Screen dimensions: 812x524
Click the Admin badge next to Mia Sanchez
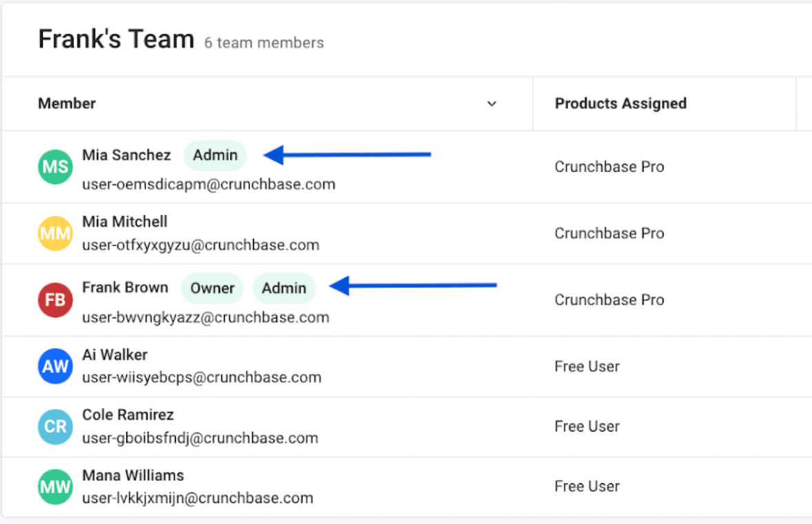coord(215,155)
